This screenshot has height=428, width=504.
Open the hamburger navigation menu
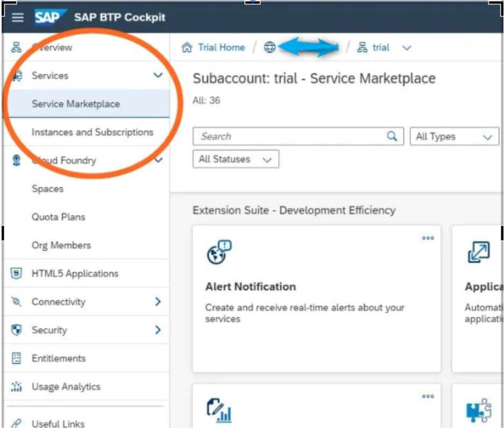pos(17,17)
